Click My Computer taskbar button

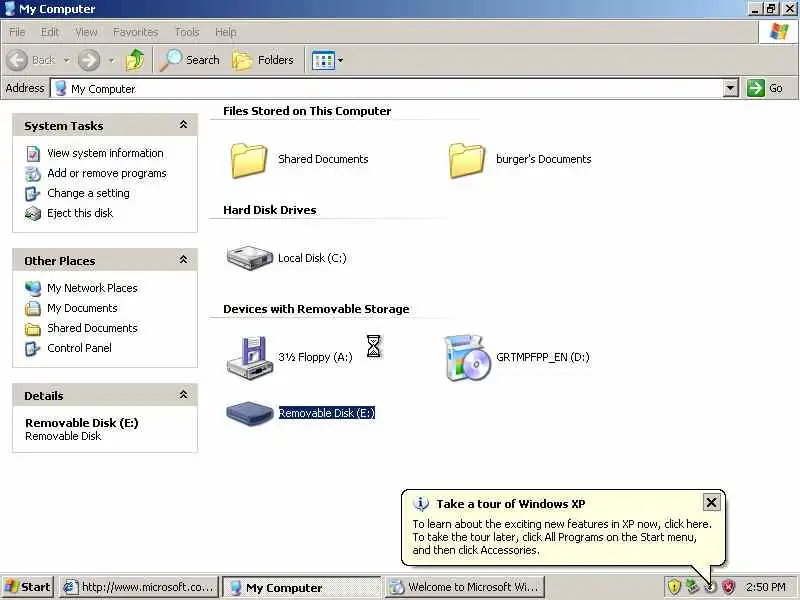[302, 587]
